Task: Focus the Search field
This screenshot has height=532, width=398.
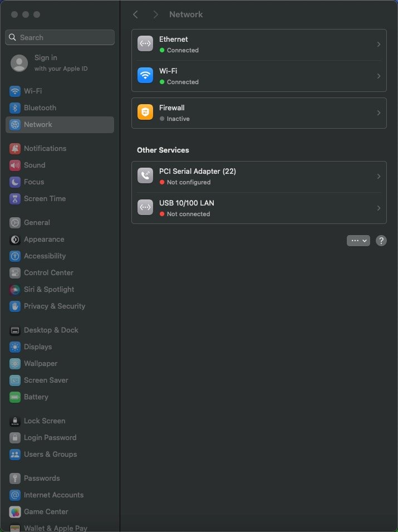Action: (60, 37)
